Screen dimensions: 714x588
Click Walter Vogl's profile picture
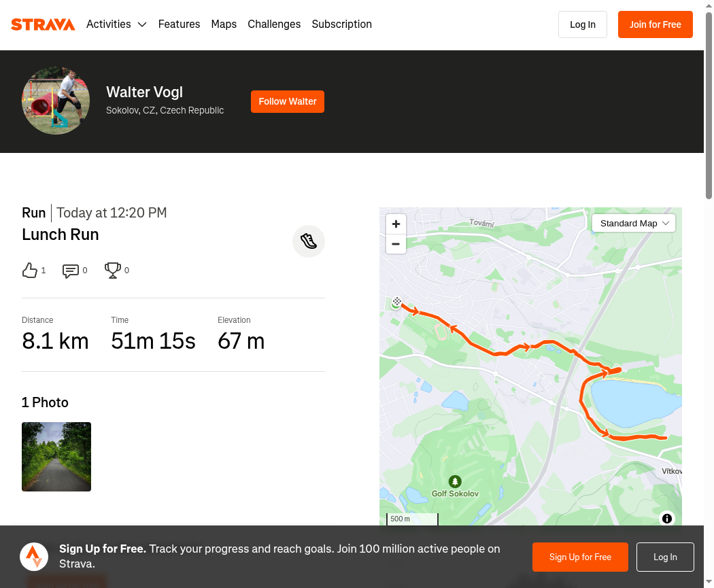[x=56, y=101]
